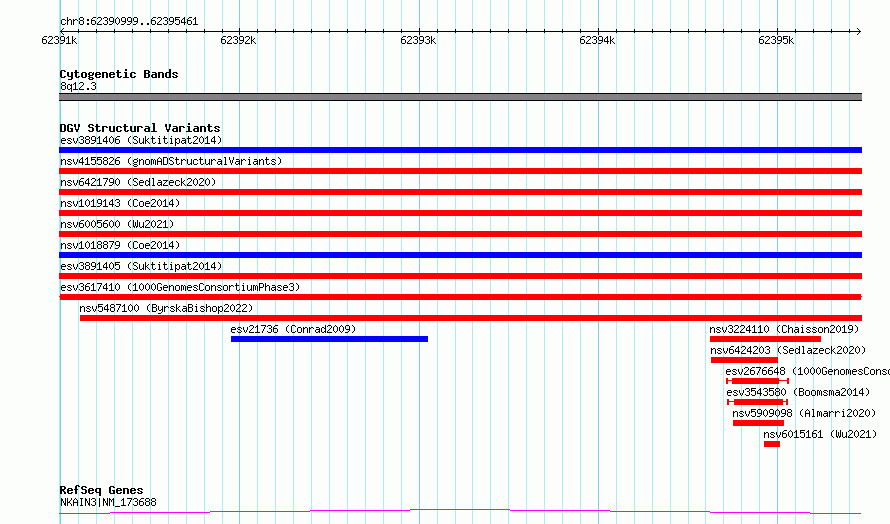890x524 pixels.
Task: Click the nsv5909098 (Almarri2020) label
Action: (804, 413)
